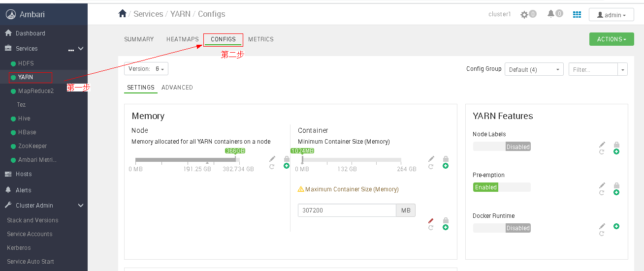Viewport: 644px width, 271px height.
Task: Click the Services ellipsis actions icon
Action: pos(71,50)
